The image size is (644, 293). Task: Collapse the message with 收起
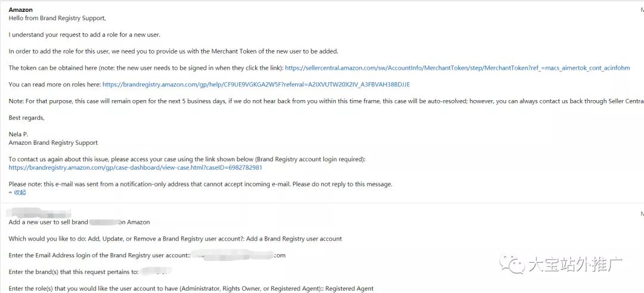click(x=17, y=192)
